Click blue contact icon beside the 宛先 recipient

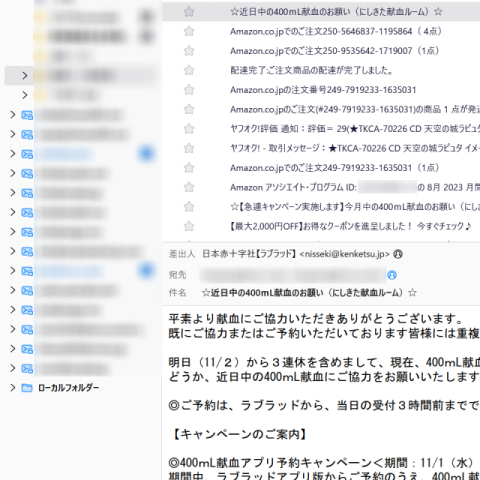tap(392, 275)
